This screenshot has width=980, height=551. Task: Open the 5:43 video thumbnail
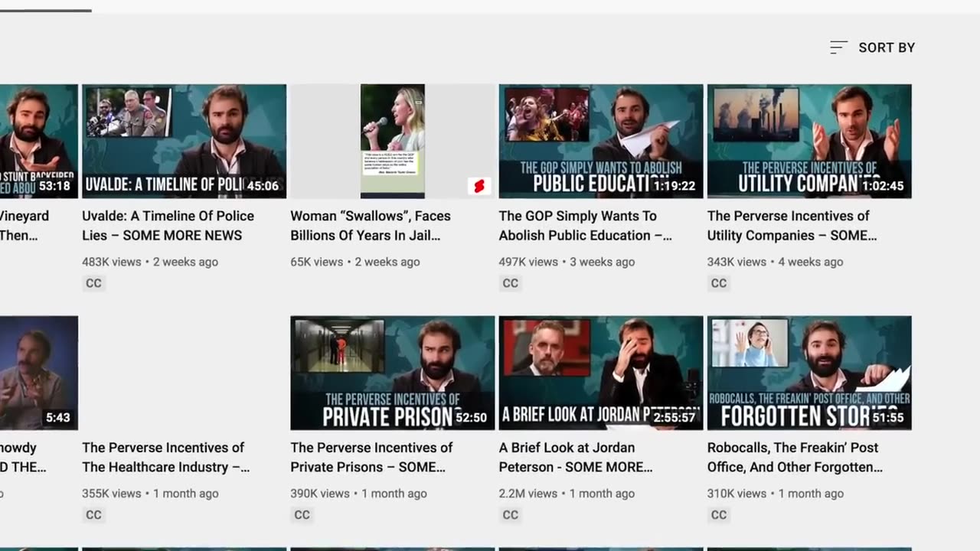pyautogui.click(x=39, y=373)
